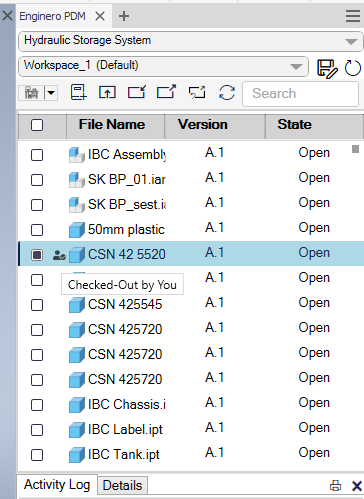Screen dimensions: 364x499
Task: Select the file name 'SK BP_01.iar'
Action: 127,180
